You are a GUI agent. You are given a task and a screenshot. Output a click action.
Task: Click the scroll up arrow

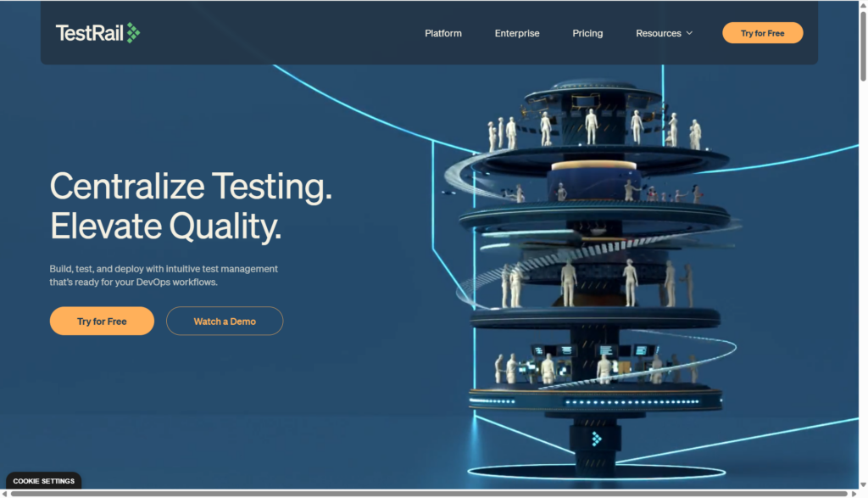863,5
